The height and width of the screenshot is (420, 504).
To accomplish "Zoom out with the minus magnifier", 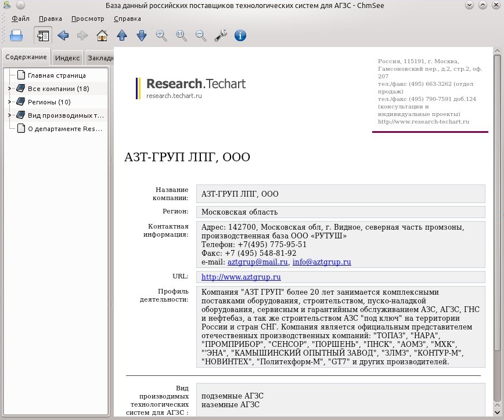I will click(201, 35).
